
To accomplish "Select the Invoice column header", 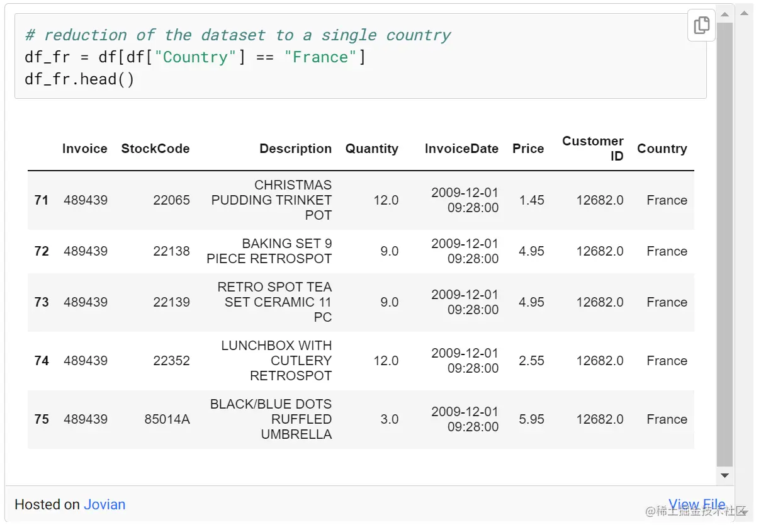I will click(x=85, y=149).
